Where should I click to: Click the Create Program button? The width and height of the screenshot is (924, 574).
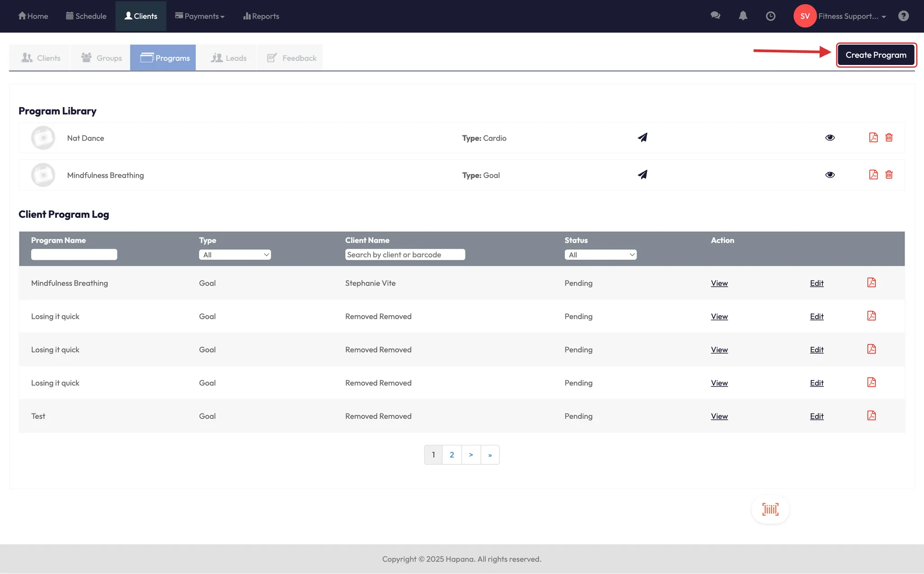click(x=876, y=55)
